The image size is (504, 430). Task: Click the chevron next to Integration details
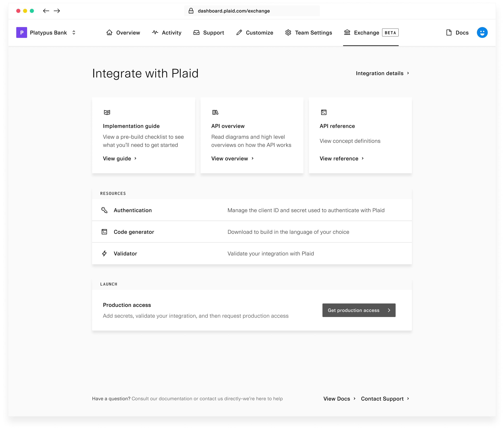click(408, 73)
